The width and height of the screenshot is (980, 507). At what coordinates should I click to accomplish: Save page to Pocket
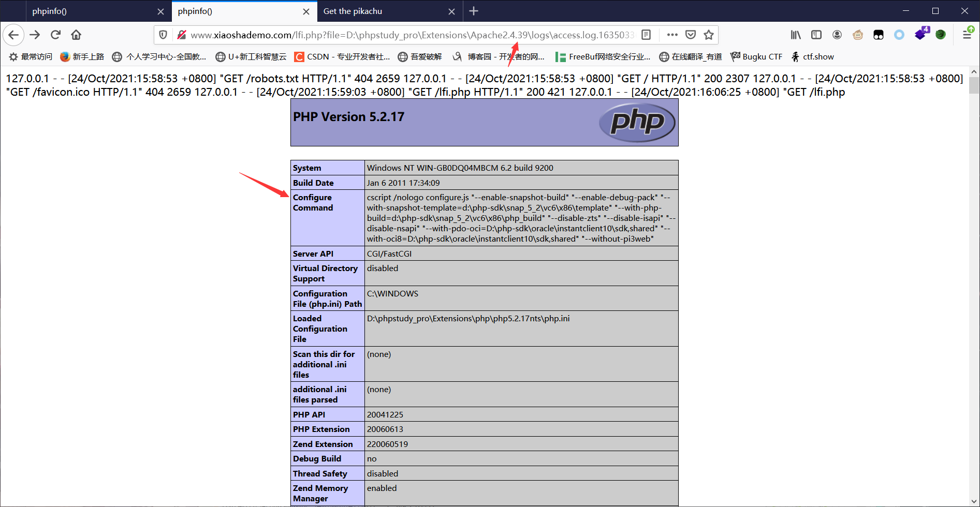click(691, 35)
